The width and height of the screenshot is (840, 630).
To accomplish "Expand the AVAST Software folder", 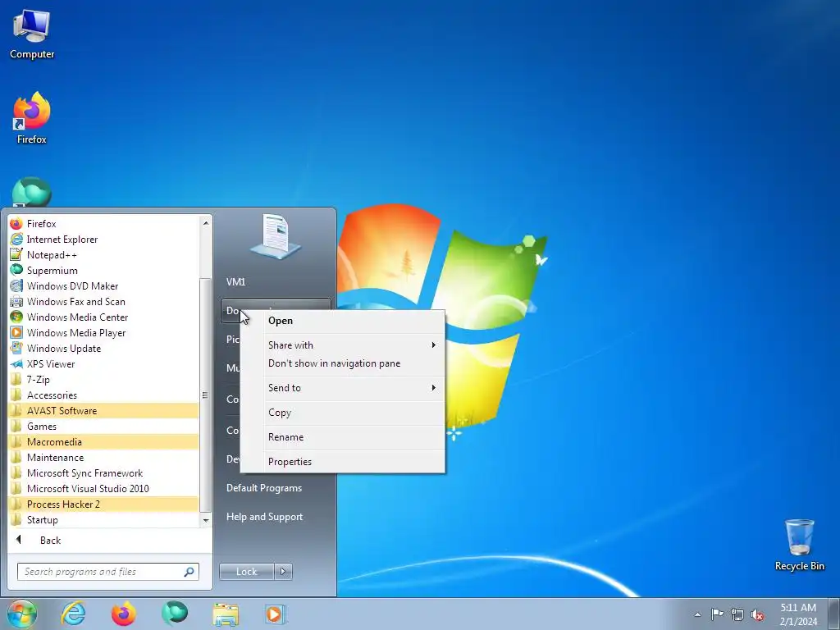I will (103, 410).
